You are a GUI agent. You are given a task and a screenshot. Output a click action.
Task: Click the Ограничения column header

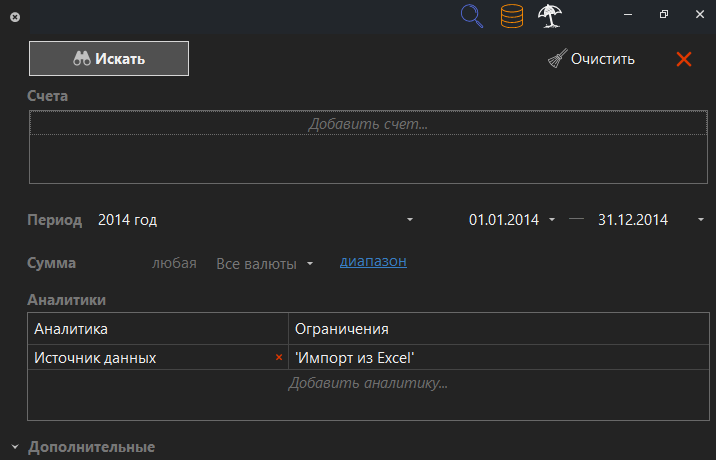click(x=499, y=329)
